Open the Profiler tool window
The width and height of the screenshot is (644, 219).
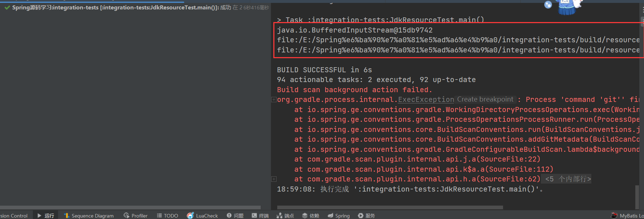(136, 215)
